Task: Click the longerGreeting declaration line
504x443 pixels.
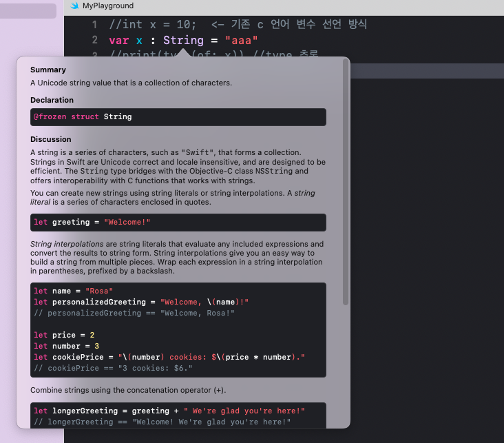Action: [x=169, y=411]
